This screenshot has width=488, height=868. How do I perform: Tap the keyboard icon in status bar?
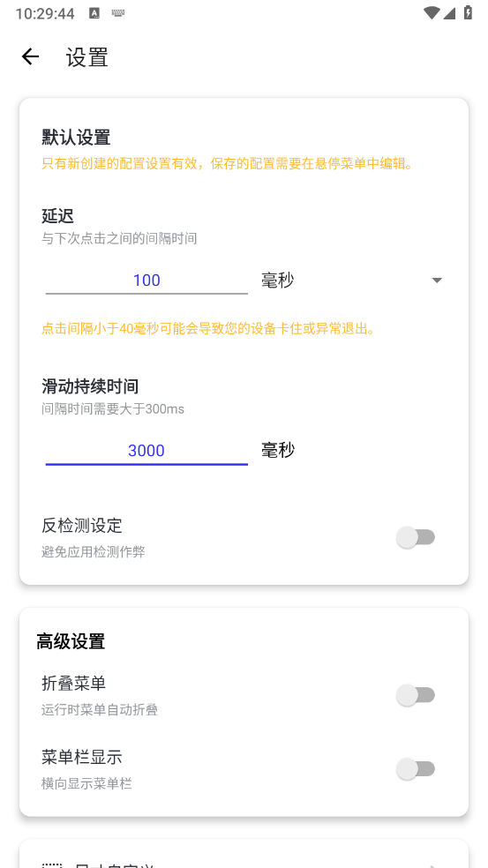[x=117, y=13]
